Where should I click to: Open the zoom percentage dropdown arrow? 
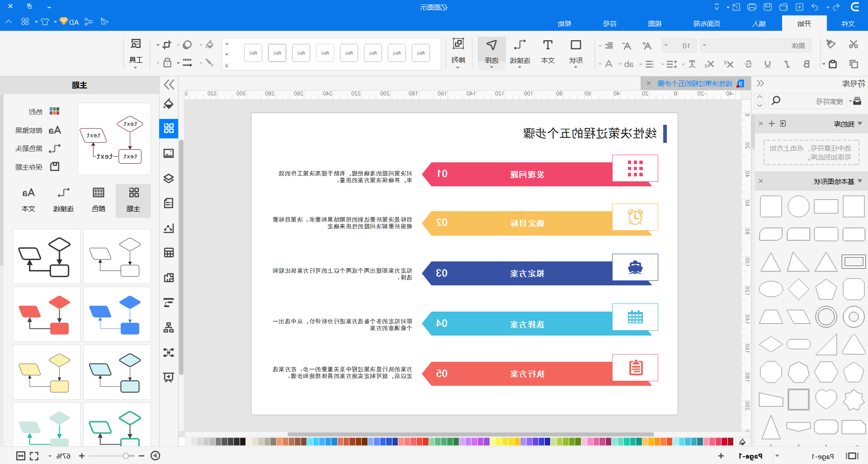50,456
